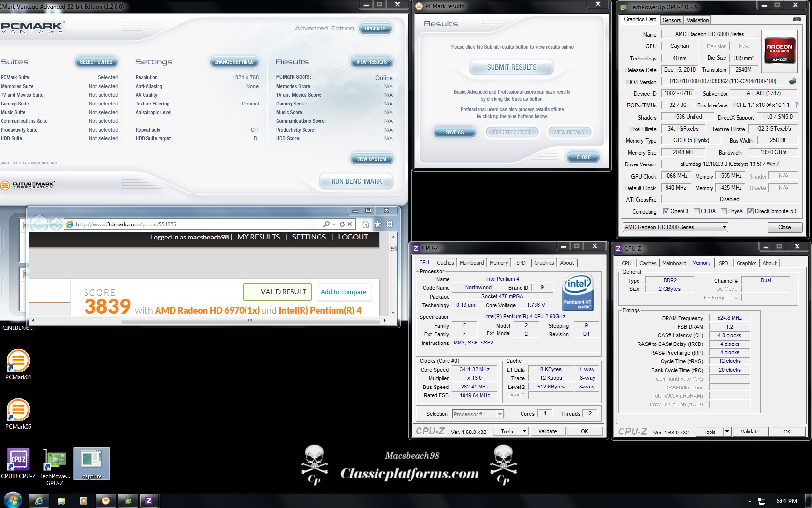Click the BIOS save chip icon in GPU-Z
This screenshot has width=812, height=508.
[793, 81]
